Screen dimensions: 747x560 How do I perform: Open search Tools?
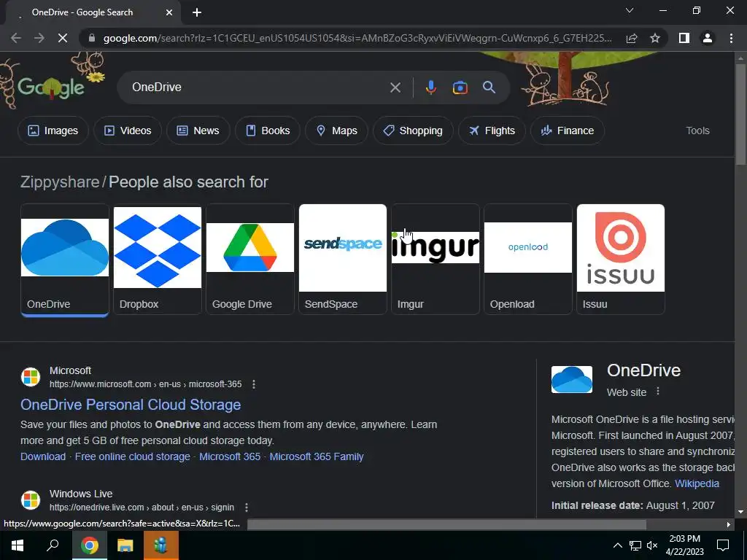(x=697, y=131)
